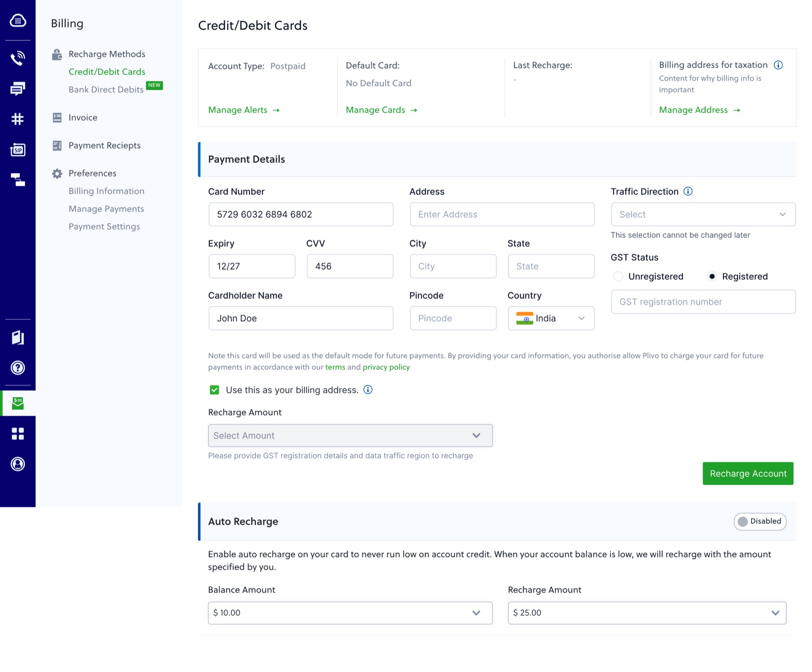
Task: Open the Voice phone icon in sidebar
Action: pyautogui.click(x=18, y=58)
